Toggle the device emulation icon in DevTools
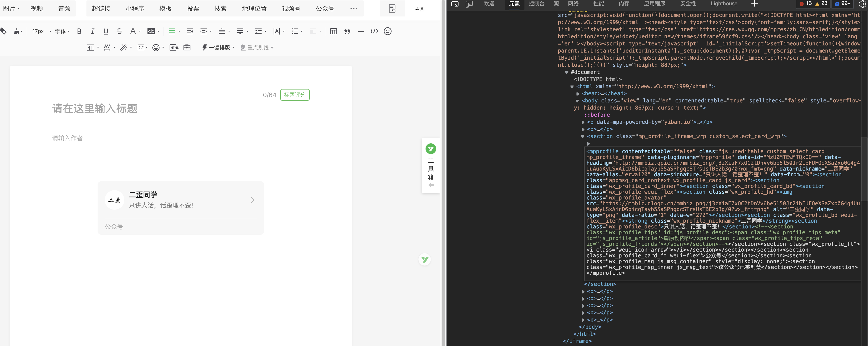The width and height of the screenshot is (868, 346). click(469, 4)
